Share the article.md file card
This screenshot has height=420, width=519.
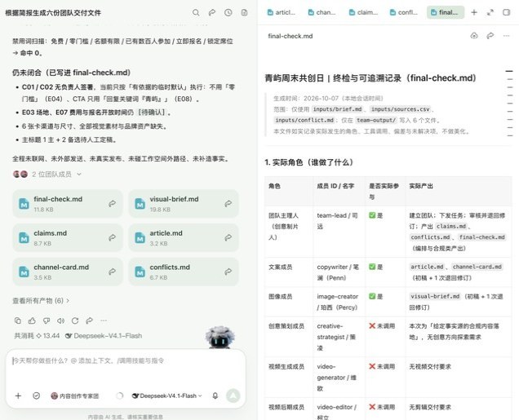click(228, 238)
